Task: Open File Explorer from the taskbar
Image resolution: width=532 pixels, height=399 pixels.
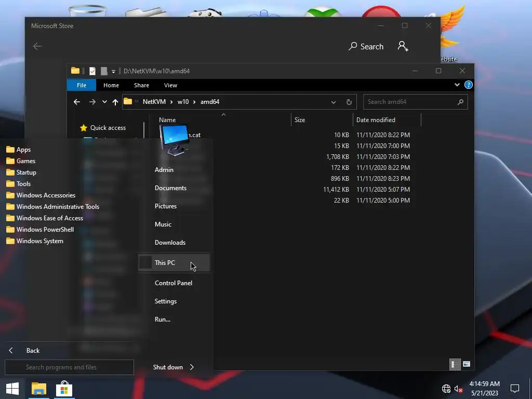Action: click(38, 389)
